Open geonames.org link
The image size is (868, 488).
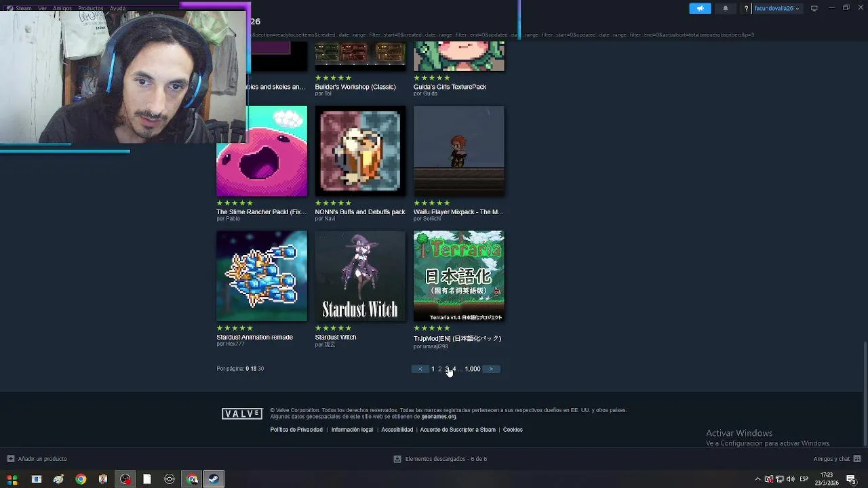click(x=439, y=417)
